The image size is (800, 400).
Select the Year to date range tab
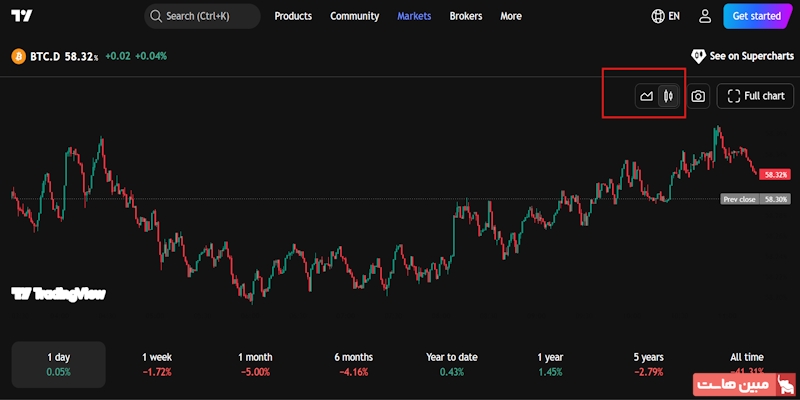[x=452, y=364]
